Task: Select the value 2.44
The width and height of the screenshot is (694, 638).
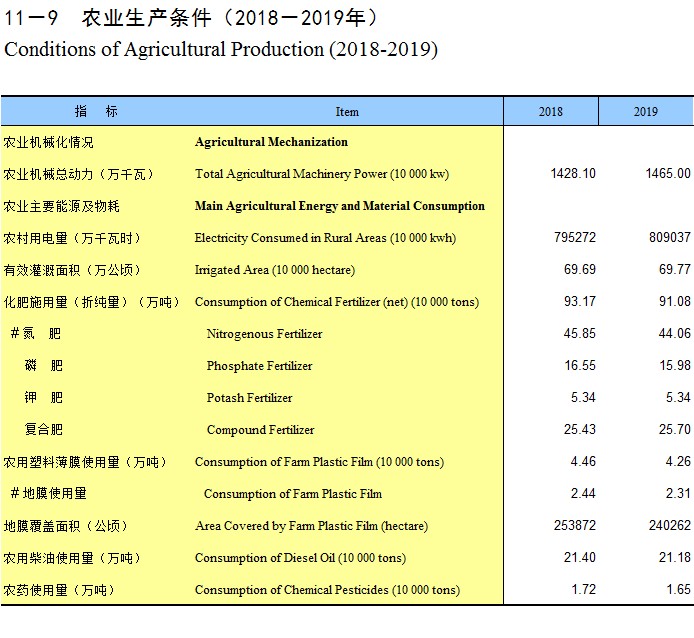Action: tap(583, 493)
